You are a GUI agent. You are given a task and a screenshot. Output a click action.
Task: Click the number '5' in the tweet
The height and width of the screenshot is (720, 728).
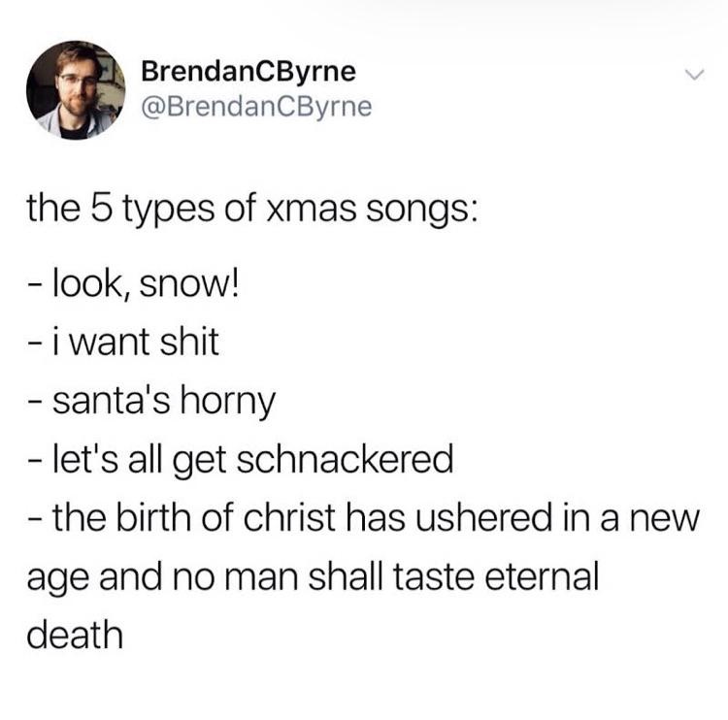101,207
